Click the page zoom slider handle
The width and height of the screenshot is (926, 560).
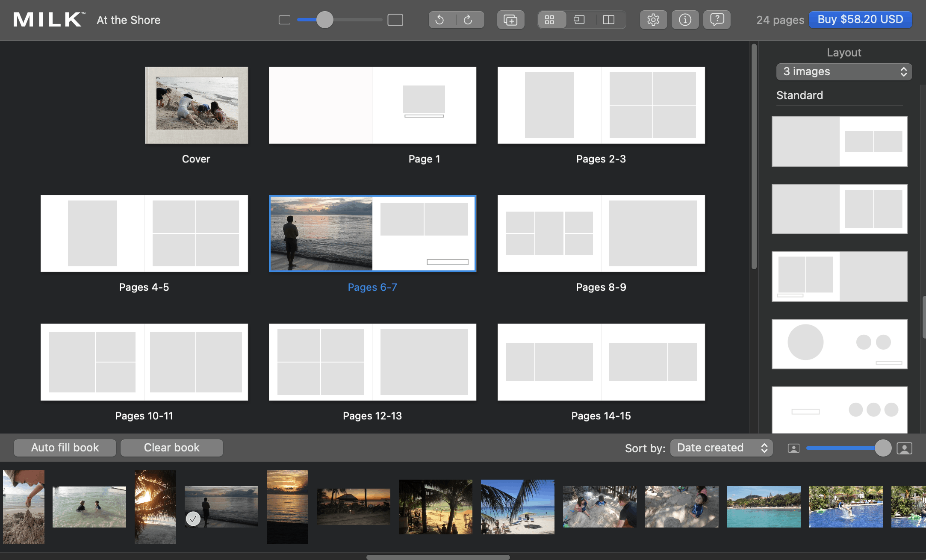tap(325, 20)
